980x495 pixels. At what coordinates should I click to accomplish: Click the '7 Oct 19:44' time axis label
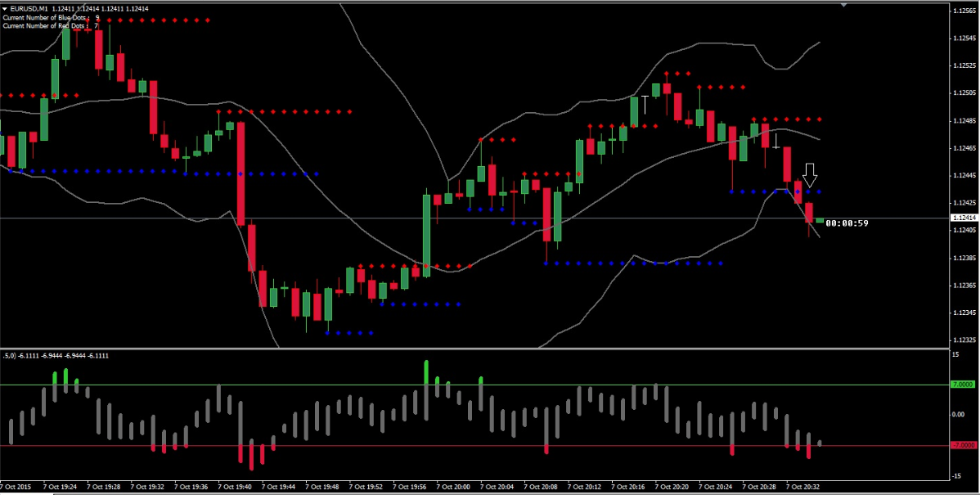point(279,486)
